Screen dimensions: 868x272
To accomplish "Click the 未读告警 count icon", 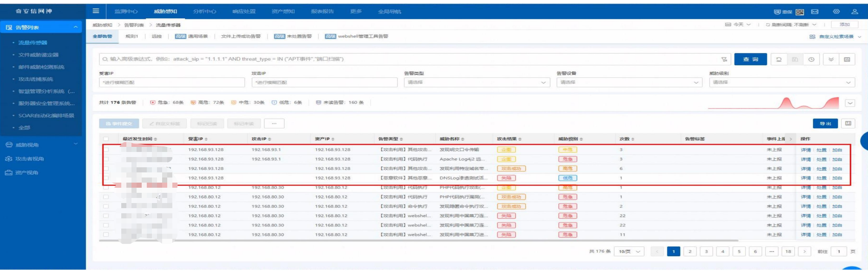I will (318, 103).
